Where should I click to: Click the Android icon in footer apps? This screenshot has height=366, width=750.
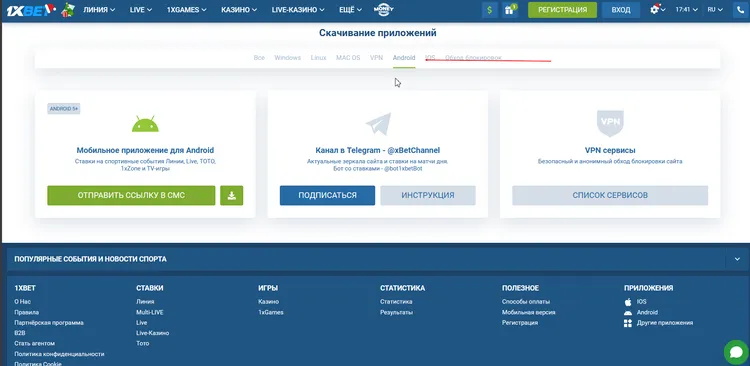pyautogui.click(x=628, y=312)
